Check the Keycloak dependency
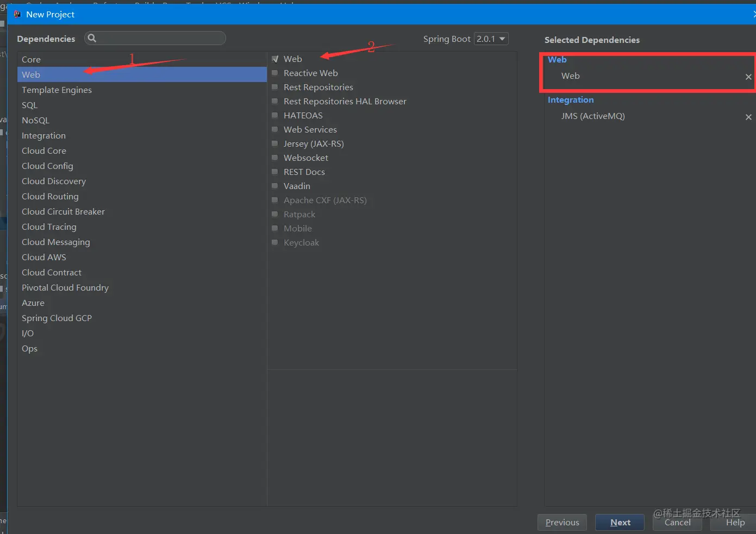756x534 pixels. (x=275, y=242)
